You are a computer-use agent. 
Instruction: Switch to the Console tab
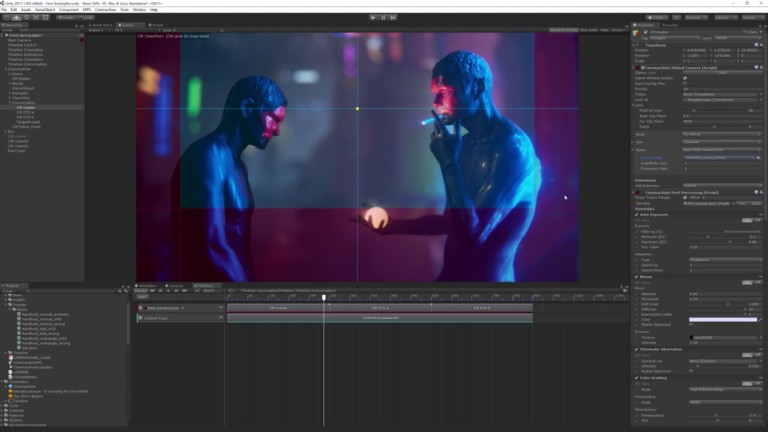(x=175, y=286)
